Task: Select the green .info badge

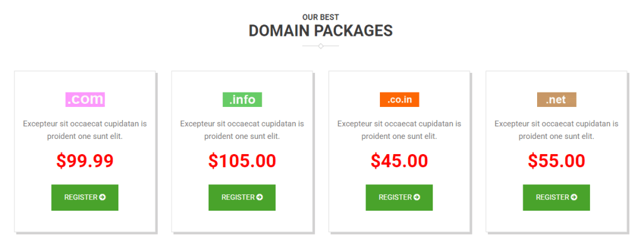Action: (x=242, y=99)
